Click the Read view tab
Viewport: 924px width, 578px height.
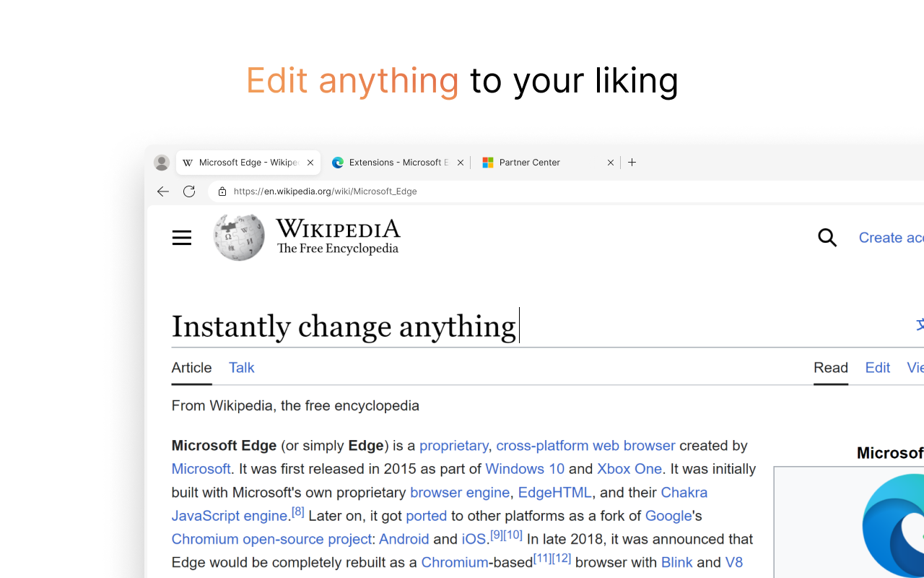coord(830,368)
